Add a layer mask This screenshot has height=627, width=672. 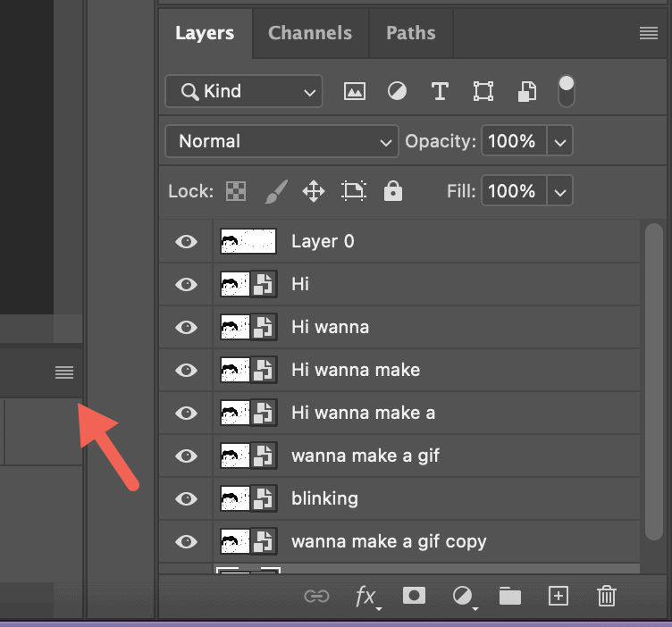click(x=414, y=596)
